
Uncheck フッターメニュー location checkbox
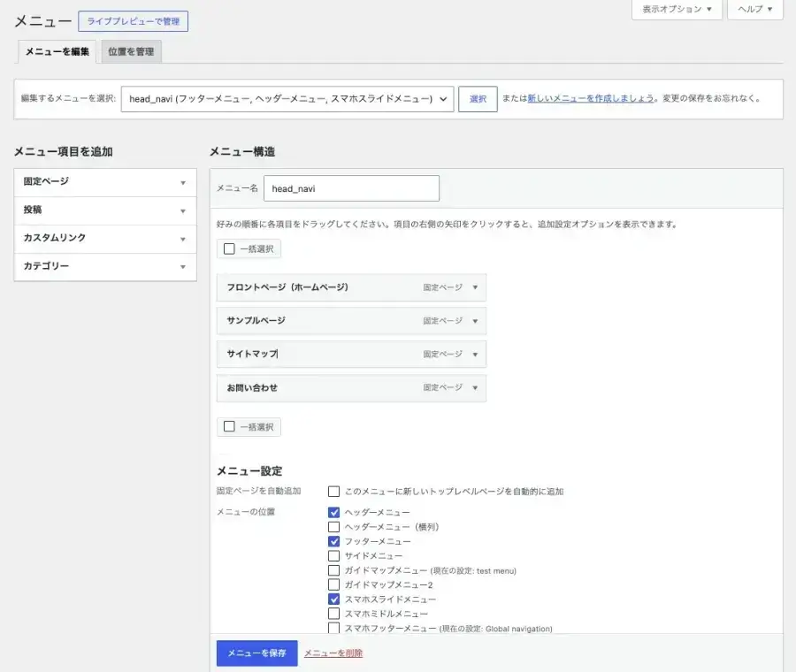pos(333,541)
